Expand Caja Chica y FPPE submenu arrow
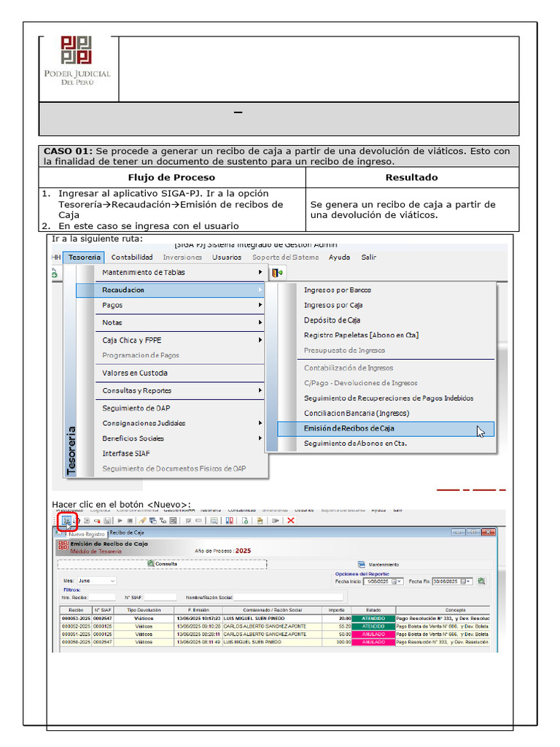The height and width of the screenshot is (747, 560). [x=260, y=340]
